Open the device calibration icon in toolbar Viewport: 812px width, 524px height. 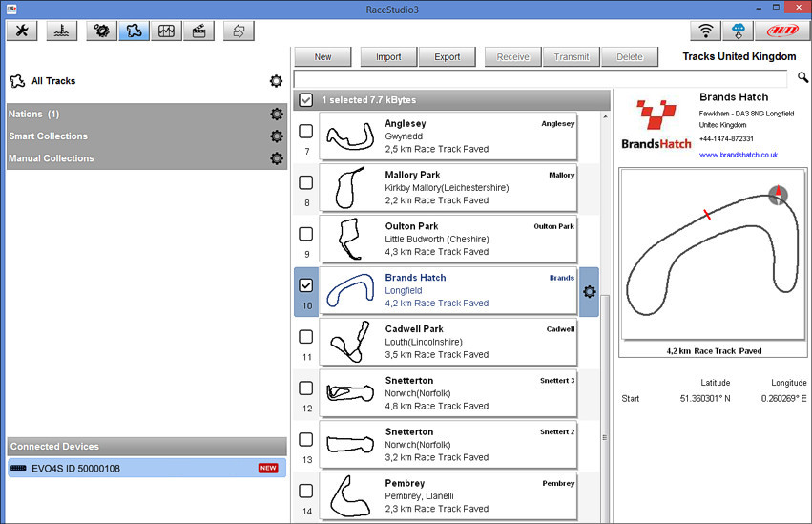point(62,31)
